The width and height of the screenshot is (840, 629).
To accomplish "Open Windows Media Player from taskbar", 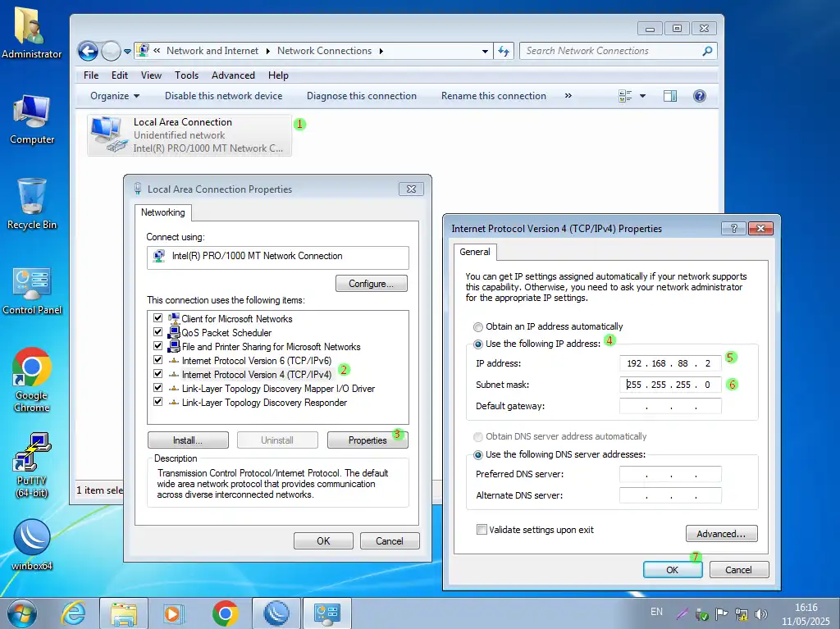I will click(174, 613).
